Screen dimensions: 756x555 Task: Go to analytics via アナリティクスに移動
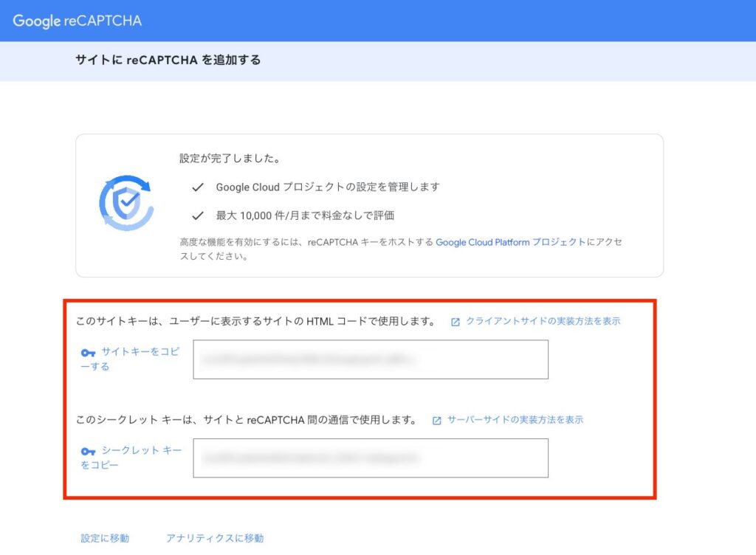(215, 538)
